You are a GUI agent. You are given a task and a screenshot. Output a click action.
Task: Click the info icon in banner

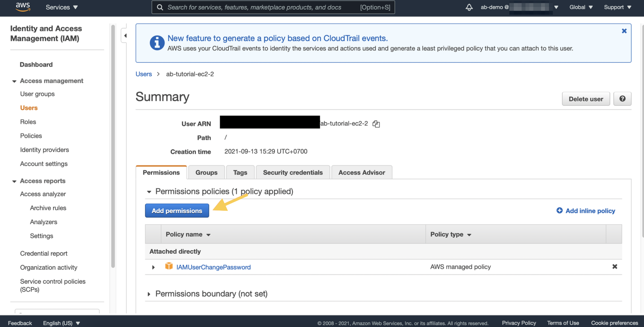click(x=157, y=43)
